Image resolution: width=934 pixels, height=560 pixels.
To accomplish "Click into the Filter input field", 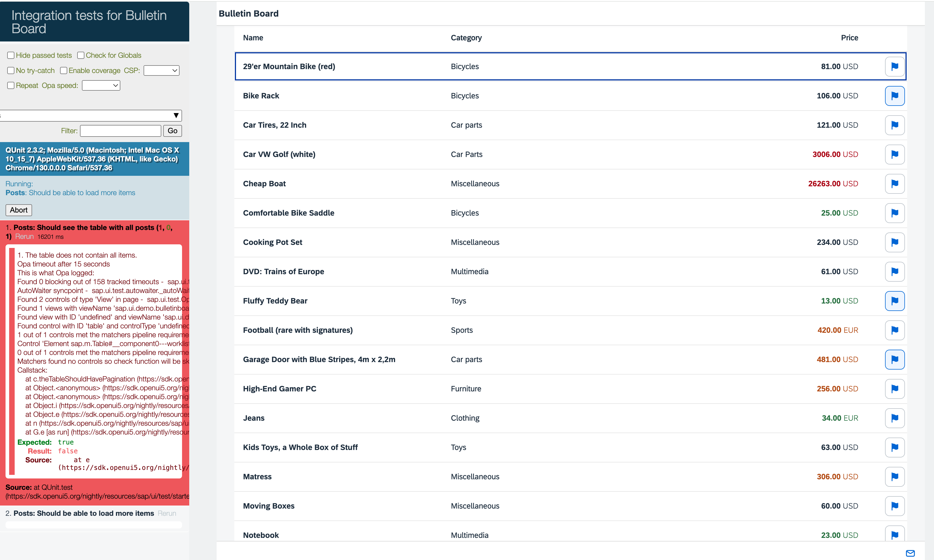I will 120,131.
